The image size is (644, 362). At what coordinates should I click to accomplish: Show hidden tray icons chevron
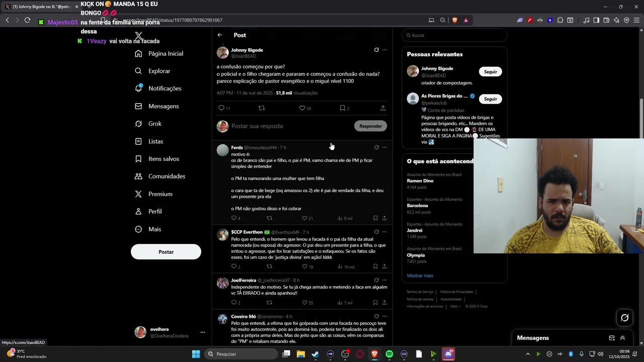tap(528, 354)
